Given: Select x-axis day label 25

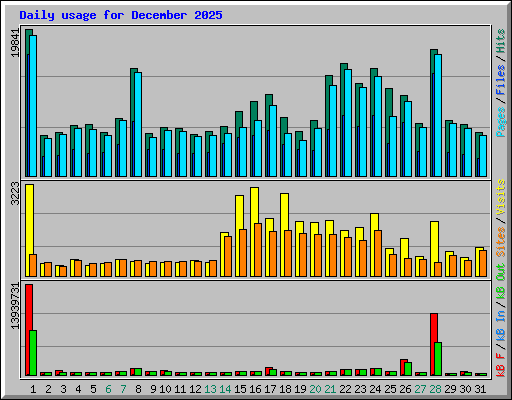Looking at the screenshot, I should point(390,389).
